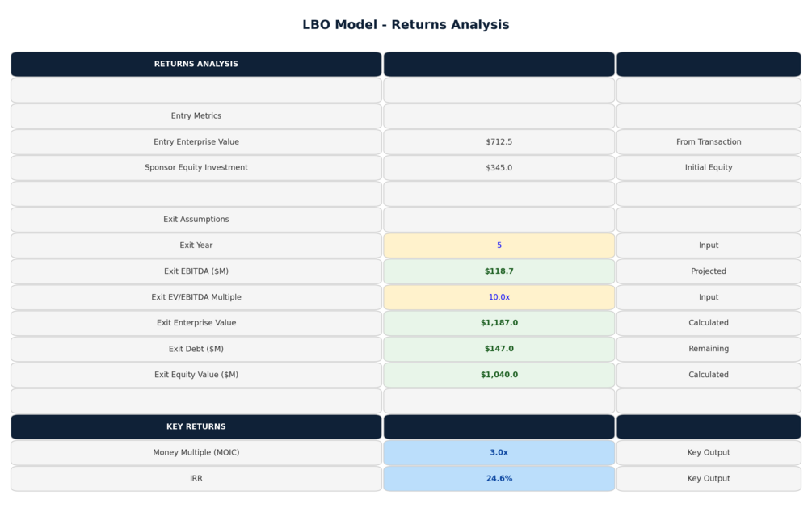This screenshot has width=812, height=512.
Task: Select the IRR 24.6% output cell
Action: point(499,478)
